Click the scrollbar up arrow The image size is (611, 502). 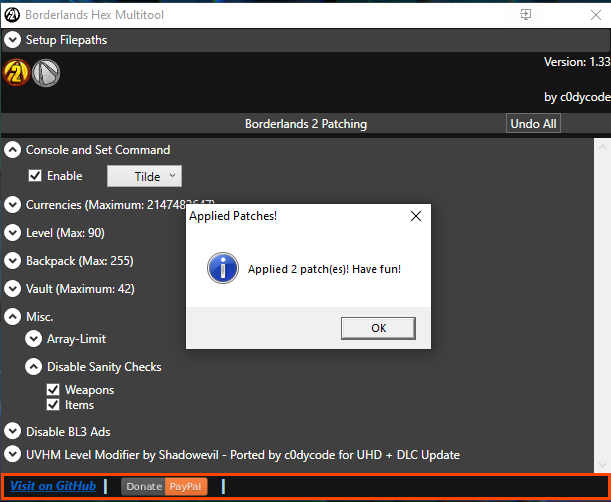click(602, 147)
